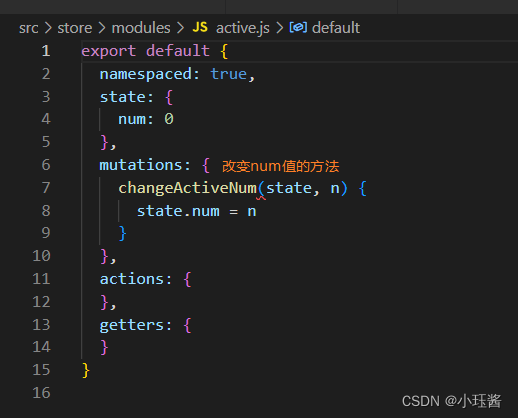This screenshot has height=418, width=518.
Task: Select the modules breadcrumb item
Action: [141, 28]
